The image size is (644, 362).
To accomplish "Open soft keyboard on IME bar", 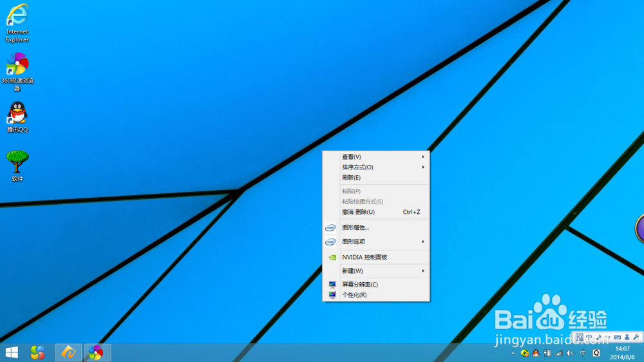I will 618,337.
